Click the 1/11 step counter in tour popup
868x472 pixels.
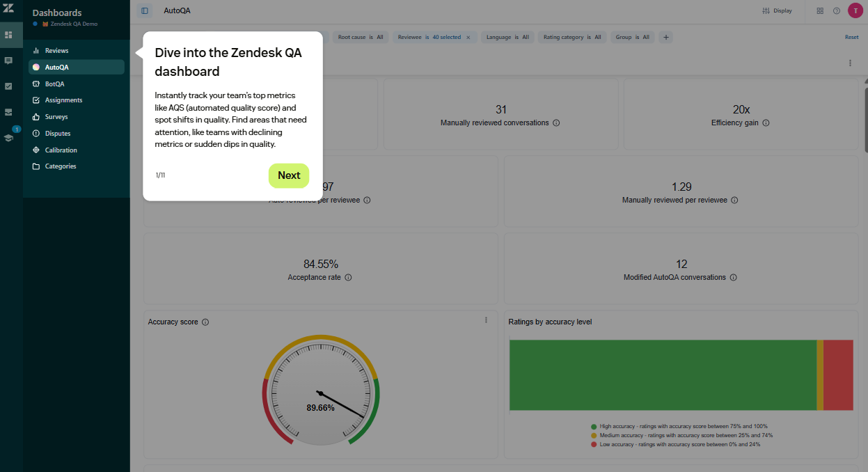click(161, 175)
